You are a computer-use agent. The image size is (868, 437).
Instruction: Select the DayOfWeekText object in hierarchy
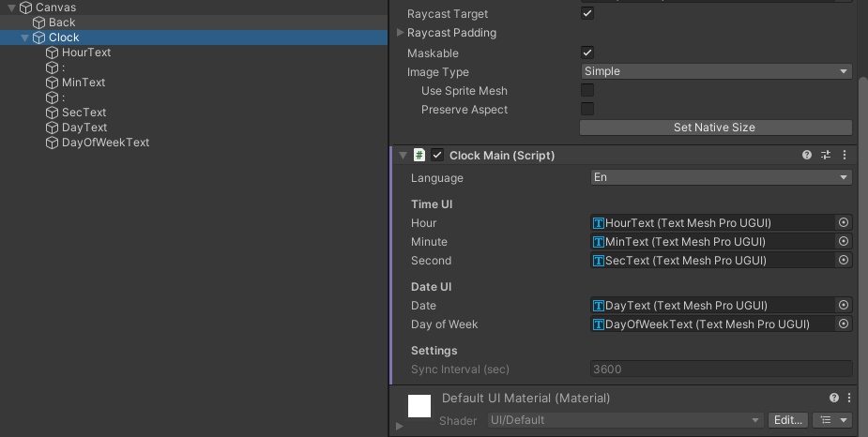pos(105,143)
